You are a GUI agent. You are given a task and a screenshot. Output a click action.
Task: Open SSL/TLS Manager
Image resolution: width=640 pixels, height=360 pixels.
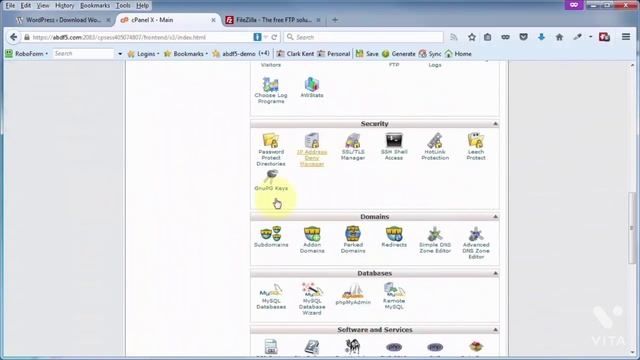[x=353, y=147]
